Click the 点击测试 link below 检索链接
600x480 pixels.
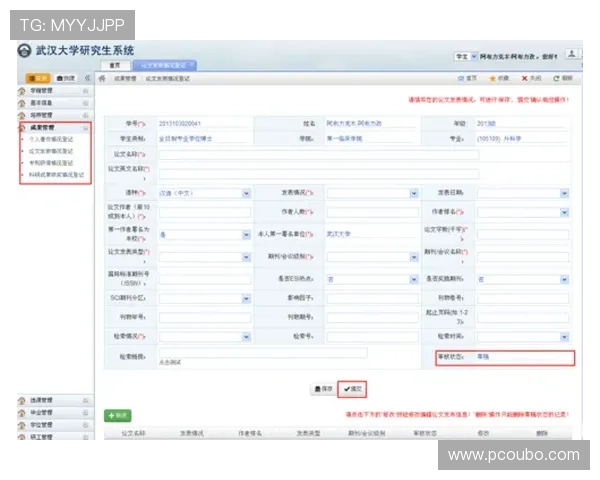(170, 362)
